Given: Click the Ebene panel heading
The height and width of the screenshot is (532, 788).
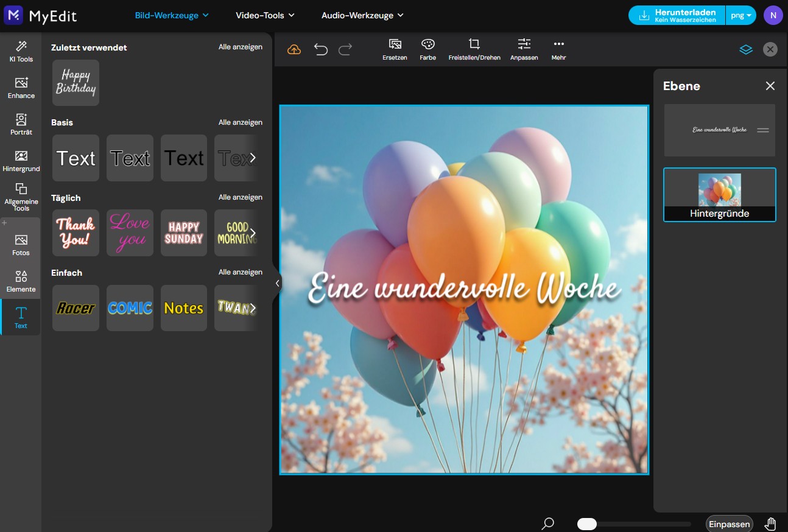Looking at the screenshot, I should [x=681, y=86].
